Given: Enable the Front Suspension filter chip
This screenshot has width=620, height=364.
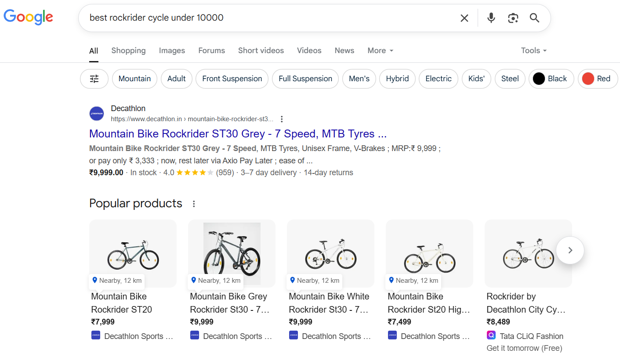Looking at the screenshot, I should pos(232,79).
